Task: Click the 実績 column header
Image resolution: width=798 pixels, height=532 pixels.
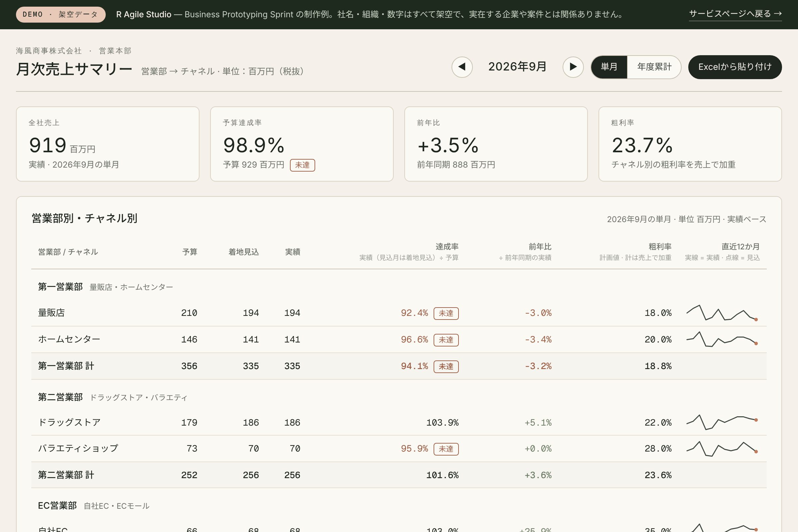Action: point(293,252)
